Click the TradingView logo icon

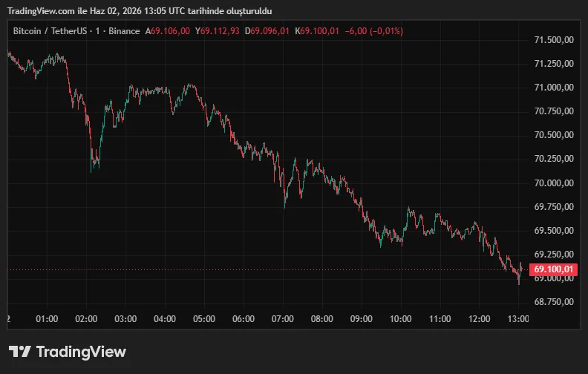[x=19, y=352]
